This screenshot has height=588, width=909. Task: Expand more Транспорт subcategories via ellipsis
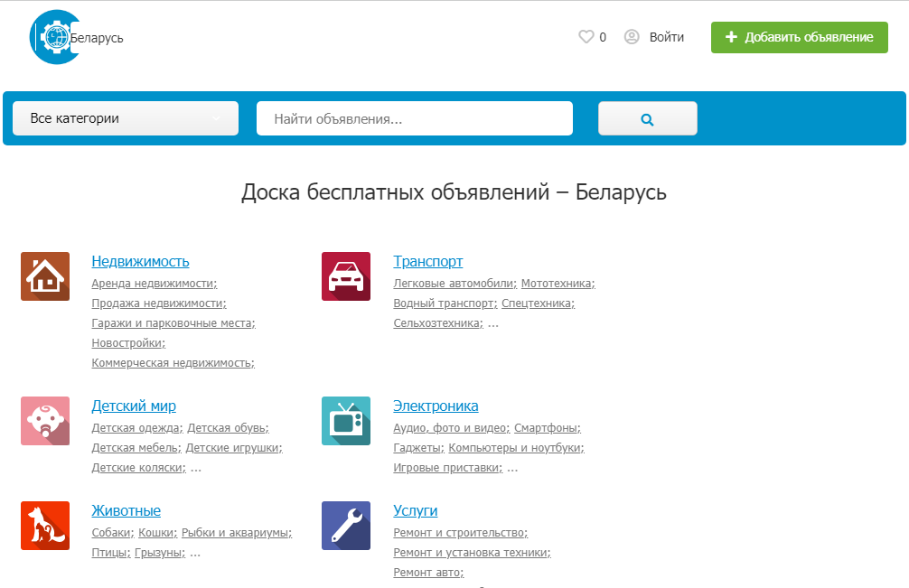[493, 323]
